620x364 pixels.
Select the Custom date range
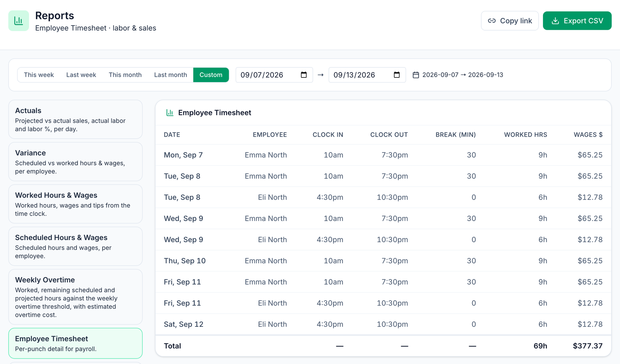click(211, 75)
